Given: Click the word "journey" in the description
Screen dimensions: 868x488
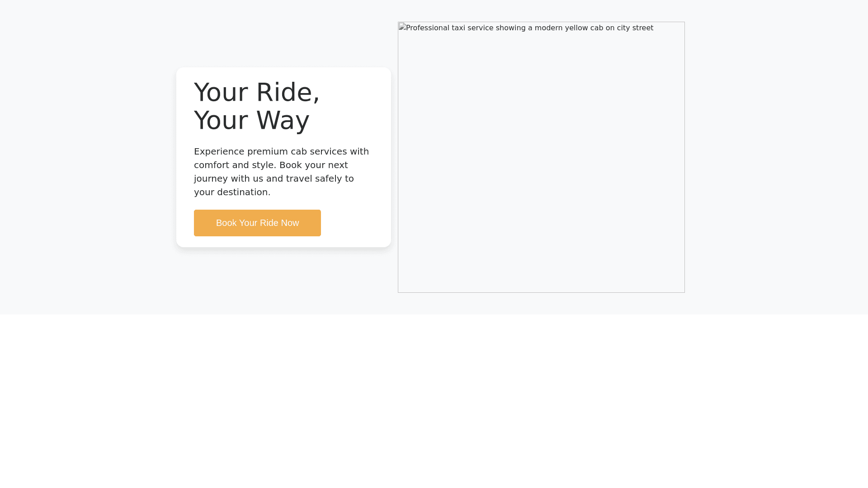Looking at the screenshot, I should 211,179.
